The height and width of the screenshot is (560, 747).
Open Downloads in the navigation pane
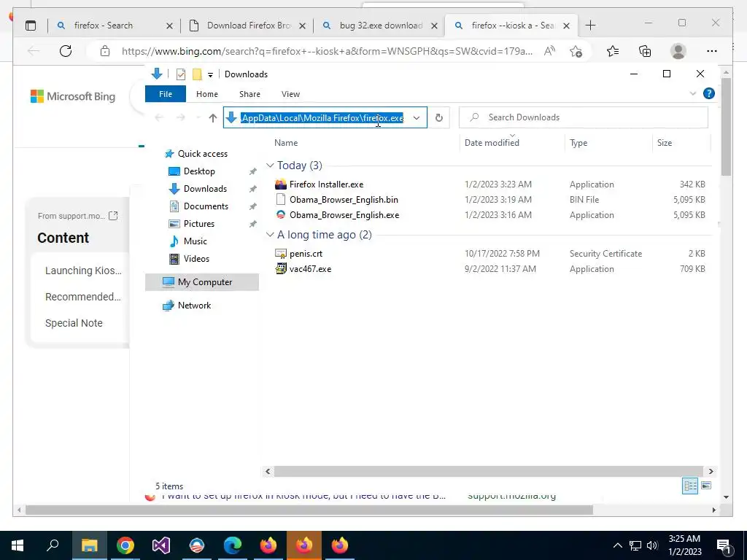pos(205,189)
